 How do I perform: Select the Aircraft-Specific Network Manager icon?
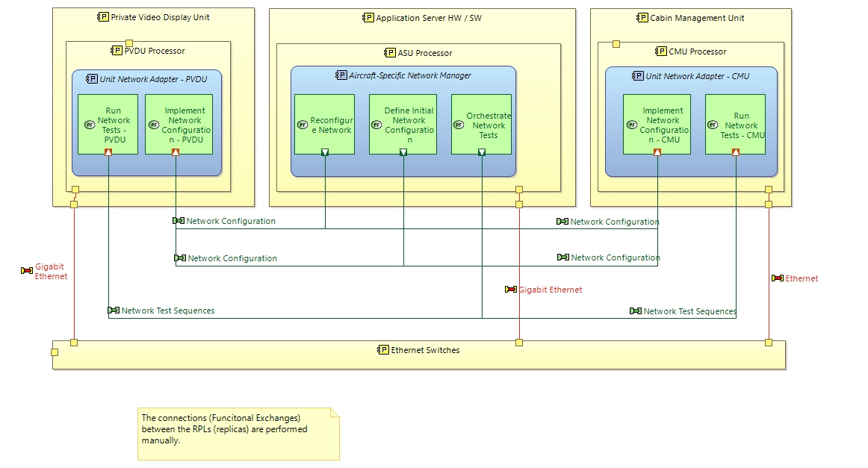pos(343,75)
